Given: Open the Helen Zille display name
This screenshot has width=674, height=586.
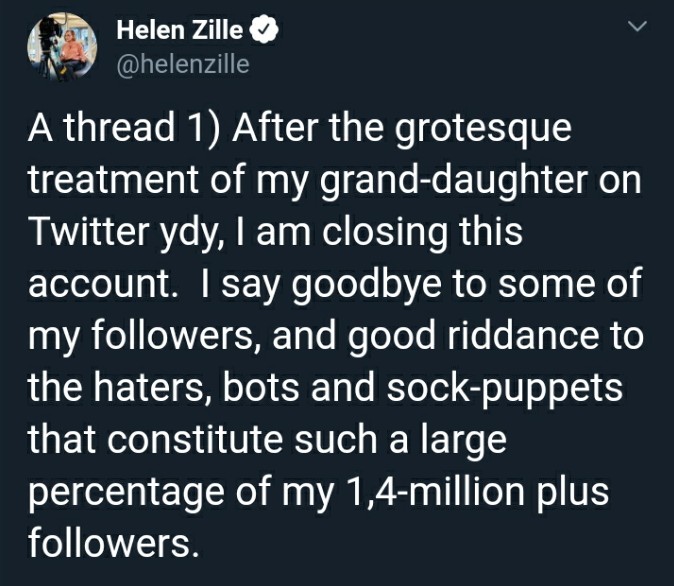Looking at the screenshot, I should pyautogui.click(x=179, y=30).
